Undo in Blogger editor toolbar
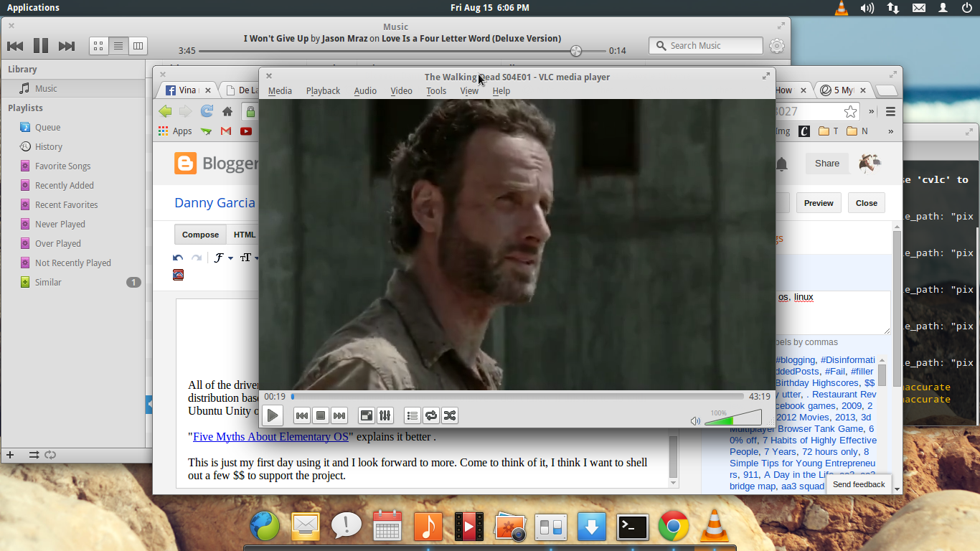Screen dimensions: 980x551 point(178,258)
